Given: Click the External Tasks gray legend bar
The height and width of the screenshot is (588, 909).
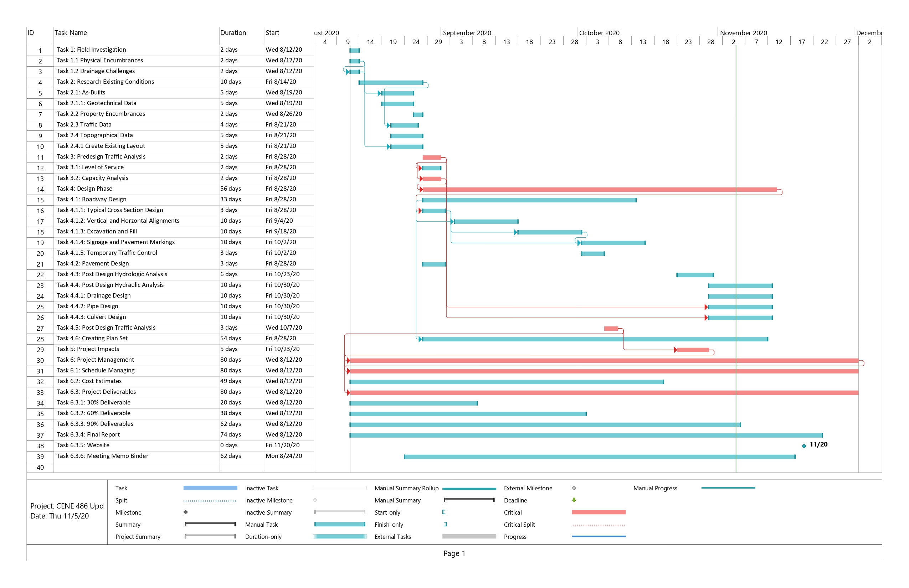Looking at the screenshot, I should coord(469,536).
